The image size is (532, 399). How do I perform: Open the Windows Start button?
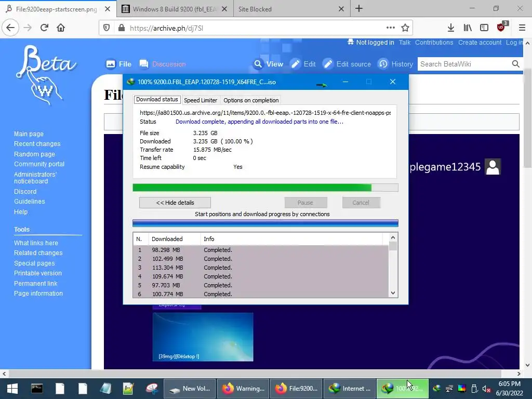[12, 389]
